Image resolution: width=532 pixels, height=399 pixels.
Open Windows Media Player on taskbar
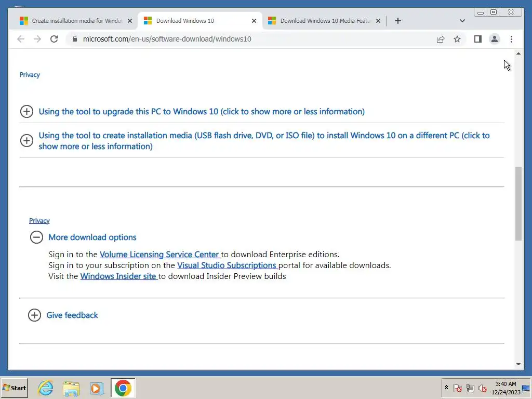[96, 388]
